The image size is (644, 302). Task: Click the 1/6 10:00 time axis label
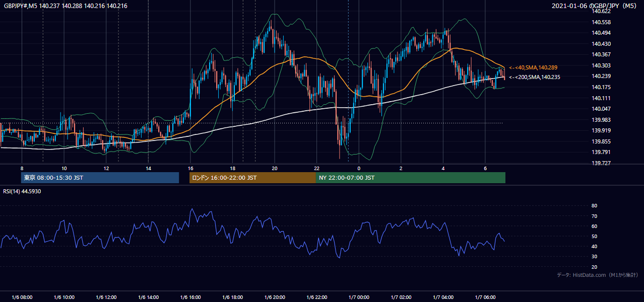pyautogui.click(x=65, y=297)
